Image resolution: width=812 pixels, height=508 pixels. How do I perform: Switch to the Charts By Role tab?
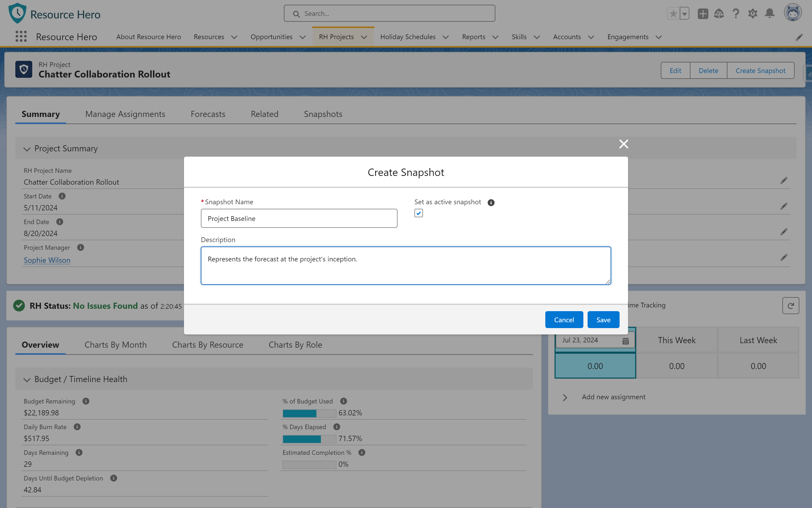coord(295,345)
